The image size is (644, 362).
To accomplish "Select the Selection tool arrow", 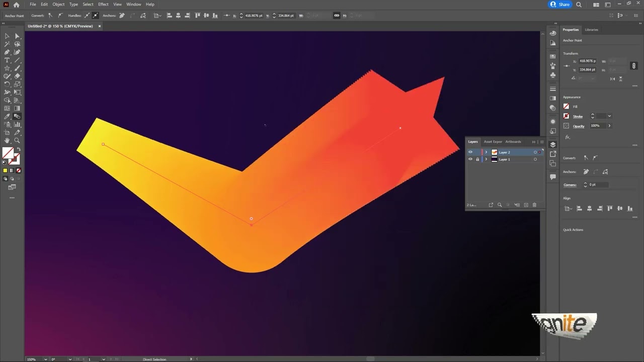I will (7, 36).
